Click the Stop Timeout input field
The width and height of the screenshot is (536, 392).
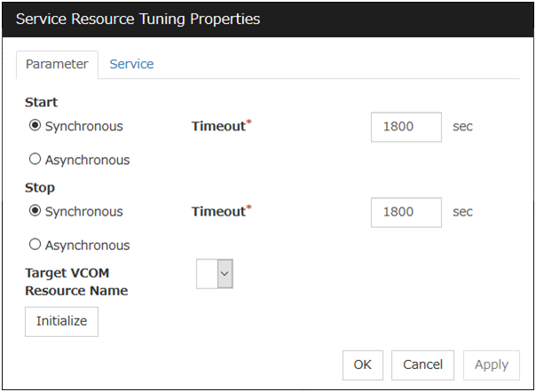[x=406, y=212]
